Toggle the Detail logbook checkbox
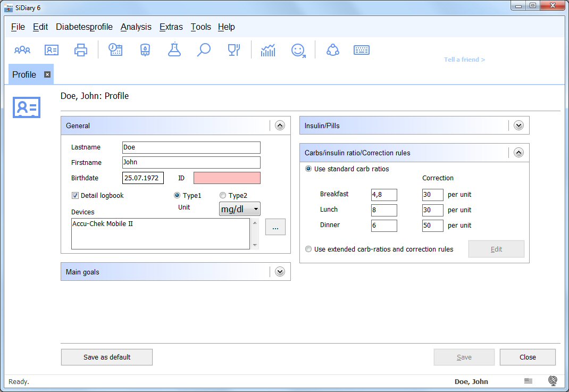This screenshot has height=392, width=569. [x=75, y=195]
